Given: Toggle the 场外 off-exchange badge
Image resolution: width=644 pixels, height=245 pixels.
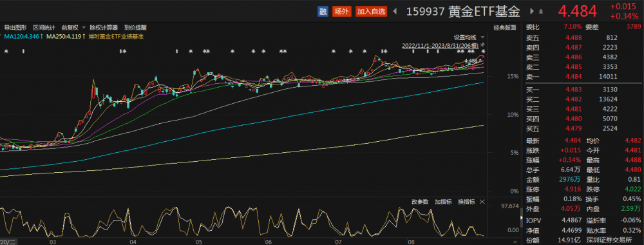Looking at the screenshot, I should [342, 12].
